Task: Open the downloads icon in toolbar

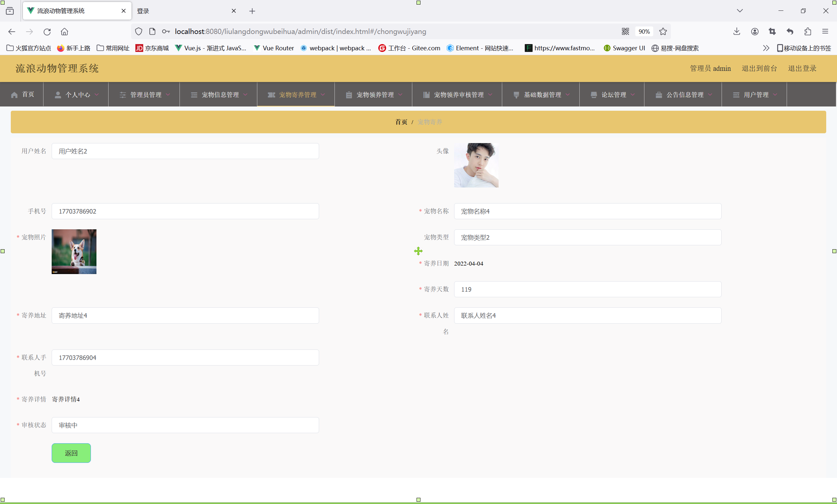Action: [736, 32]
